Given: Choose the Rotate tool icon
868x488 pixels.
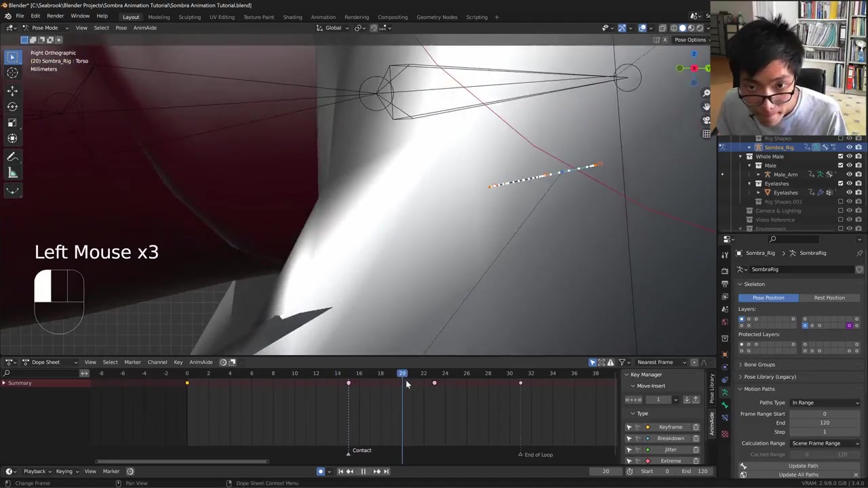Looking at the screenshot, I should pyautogui.click(x=12, y=106).
